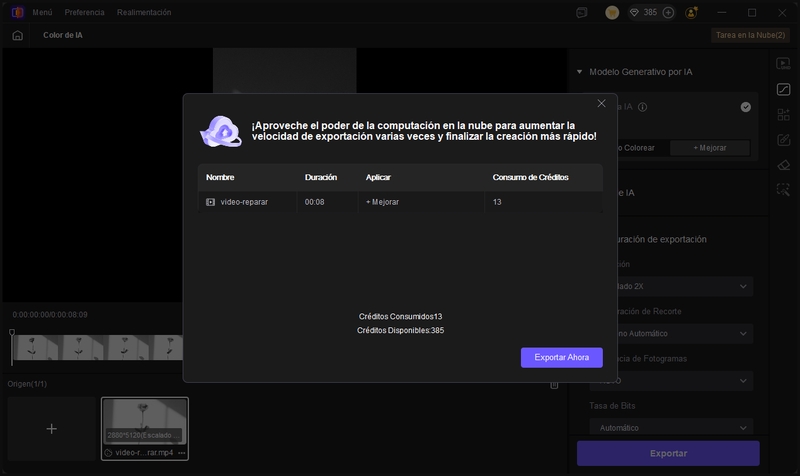Image resolution: width=800 pixels, height=476 pixels.
Task: Open more options for video-r...rar.mp4
Action: click(x=182, y=453)
